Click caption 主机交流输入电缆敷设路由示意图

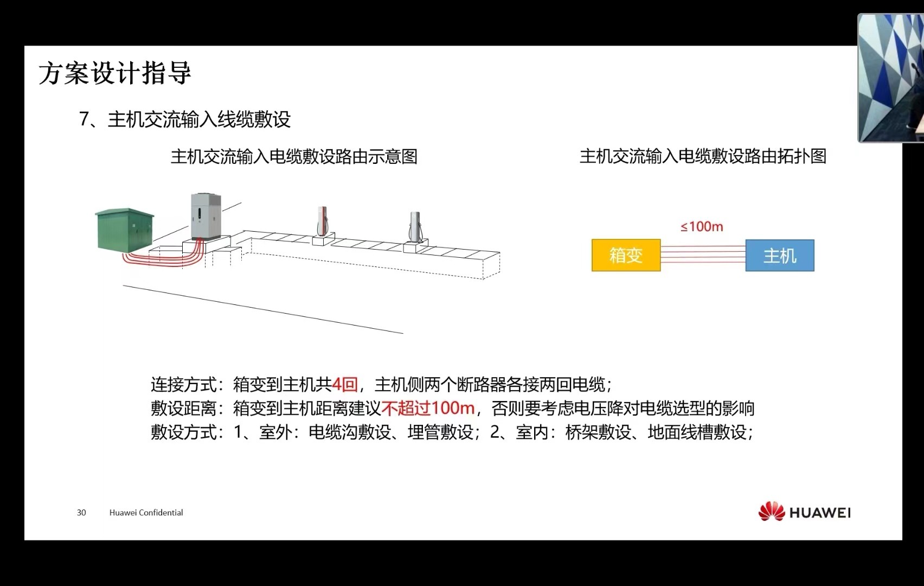[x=294, y=157]
